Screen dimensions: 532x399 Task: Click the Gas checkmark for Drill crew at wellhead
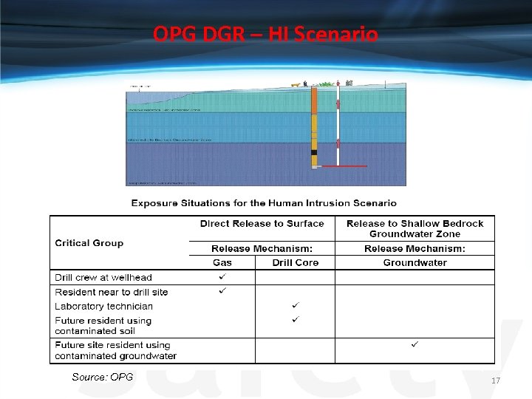(x=222, y=276)
